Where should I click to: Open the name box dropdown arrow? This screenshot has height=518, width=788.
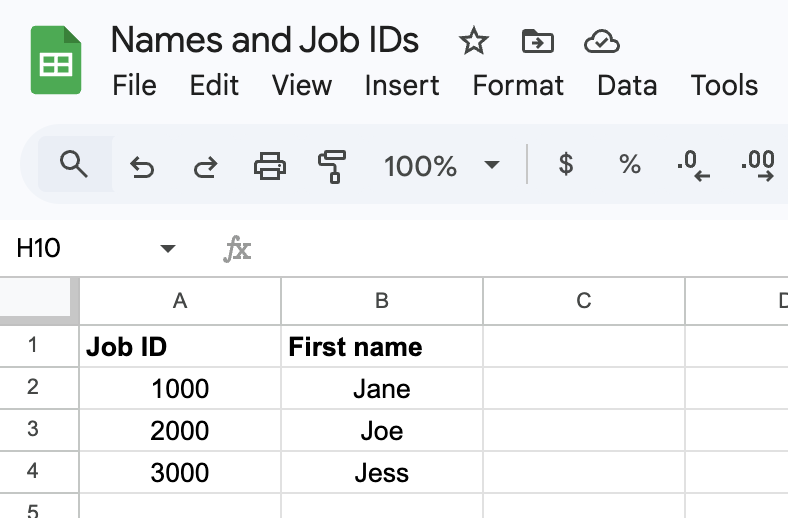click(168, 249)
